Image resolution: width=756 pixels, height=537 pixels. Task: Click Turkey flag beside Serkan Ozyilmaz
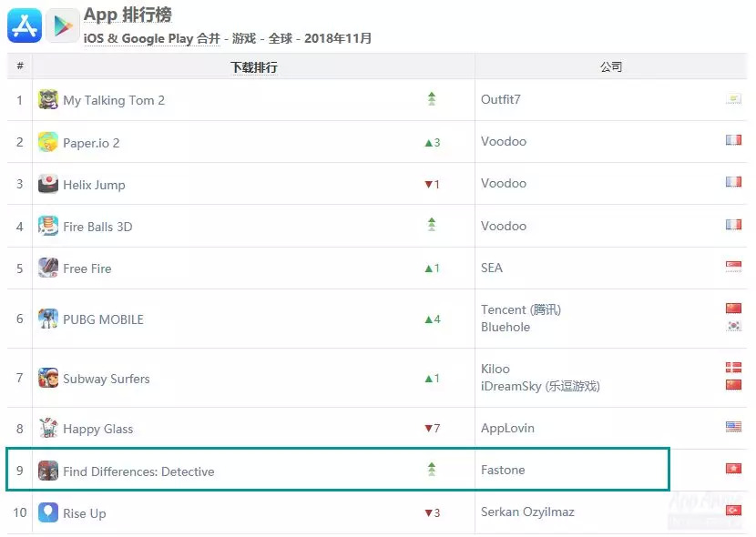click(x=733, y=510)
